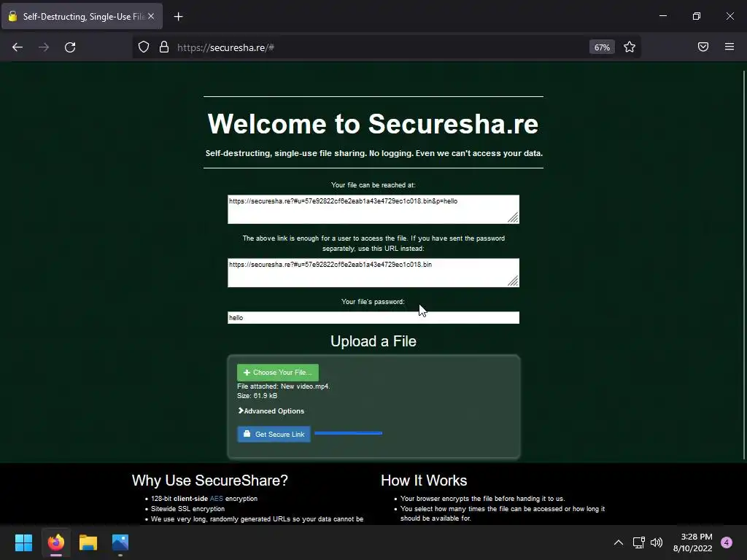Click 'Sitewide SSL encryption' list item
747x560 pixels.
click(x=187, y=508)
